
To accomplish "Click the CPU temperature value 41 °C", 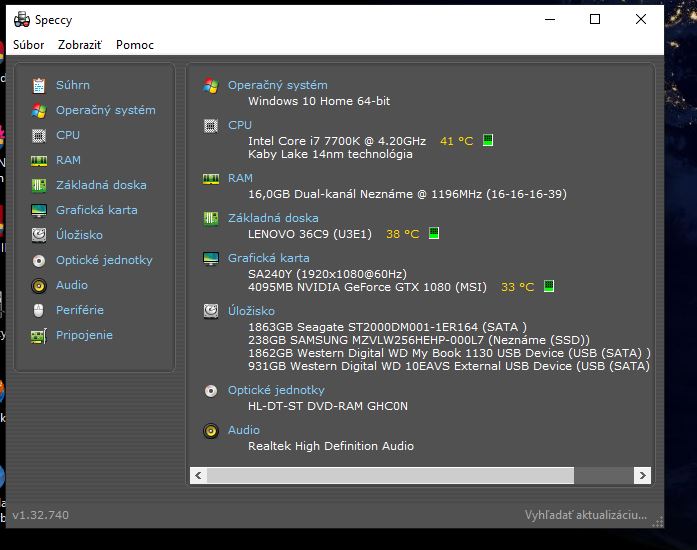I will [x=457, y=141].
